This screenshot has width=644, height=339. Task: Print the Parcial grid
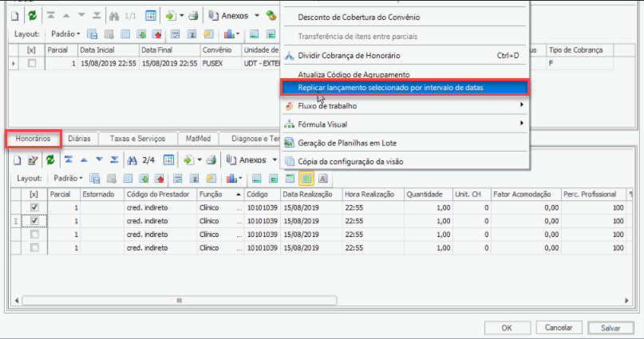click(x=193, y=16)
